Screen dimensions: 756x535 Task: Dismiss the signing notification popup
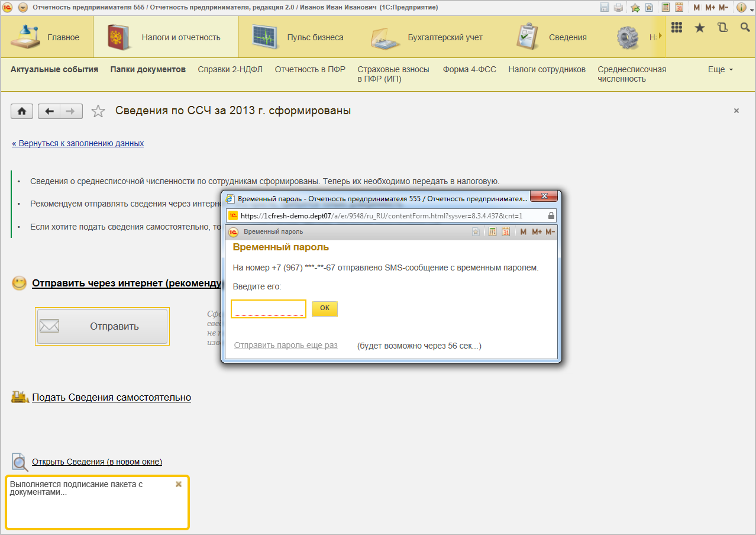click(179, 484)
